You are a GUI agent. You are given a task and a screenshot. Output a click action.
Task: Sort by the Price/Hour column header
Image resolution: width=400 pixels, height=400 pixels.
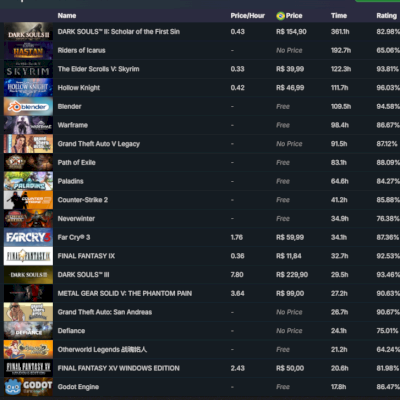pyautogui.click(x=248, y=16)
